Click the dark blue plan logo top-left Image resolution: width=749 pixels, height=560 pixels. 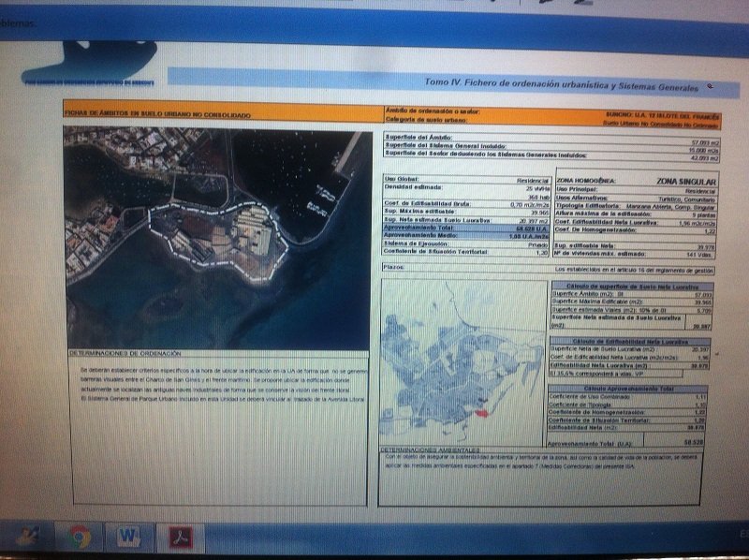tap(89, 63)
